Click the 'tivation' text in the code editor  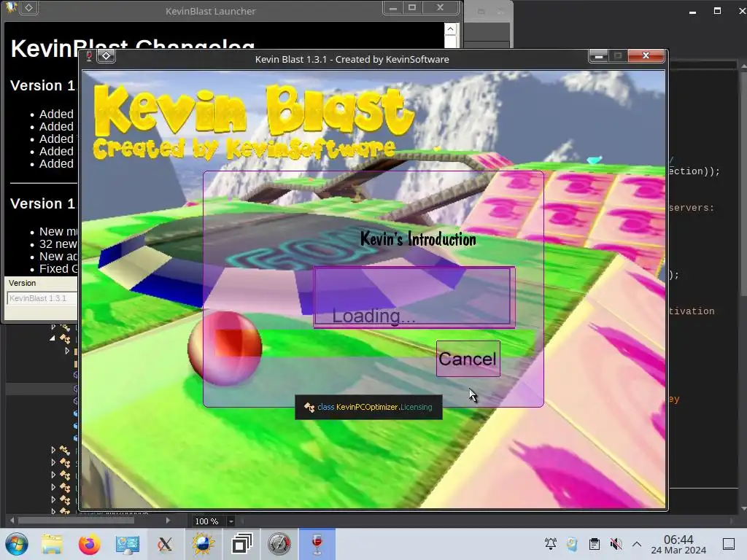tap(692, 311)
